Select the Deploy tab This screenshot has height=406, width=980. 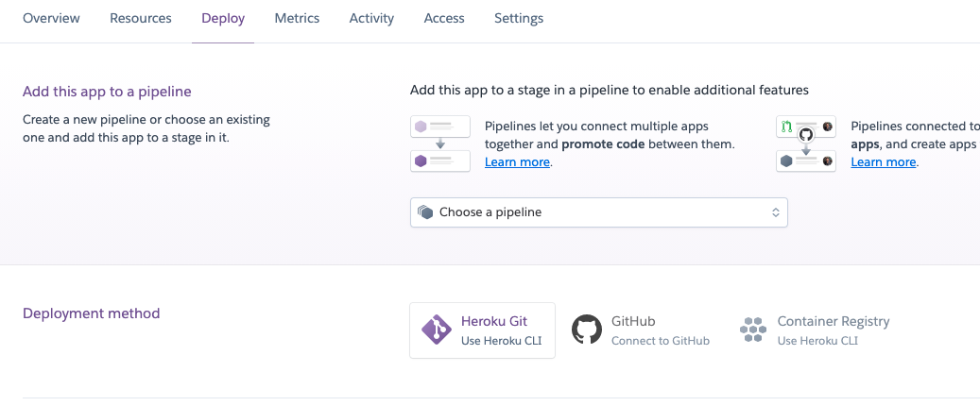(x=223, y=18)
